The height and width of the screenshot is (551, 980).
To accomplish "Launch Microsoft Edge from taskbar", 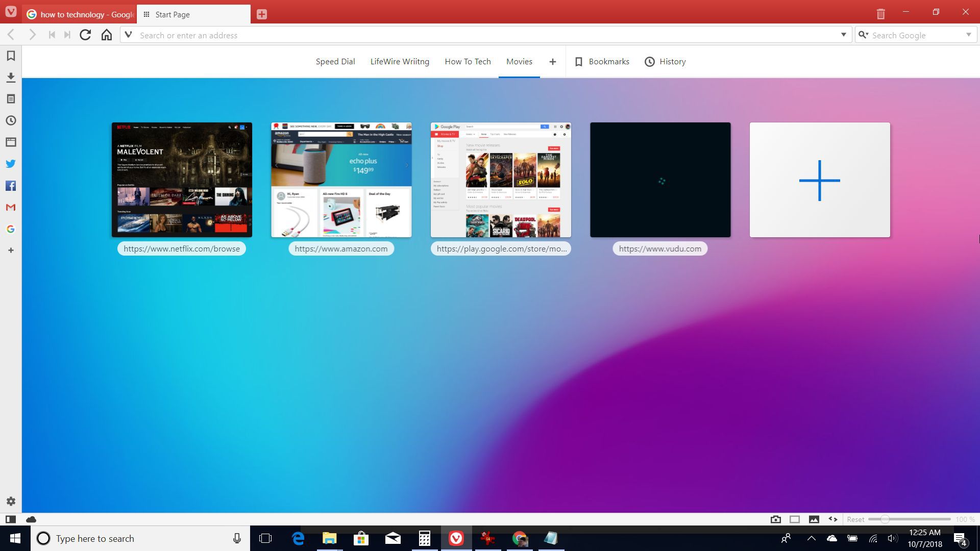I will pyautogui.click(x=298, y=538).
